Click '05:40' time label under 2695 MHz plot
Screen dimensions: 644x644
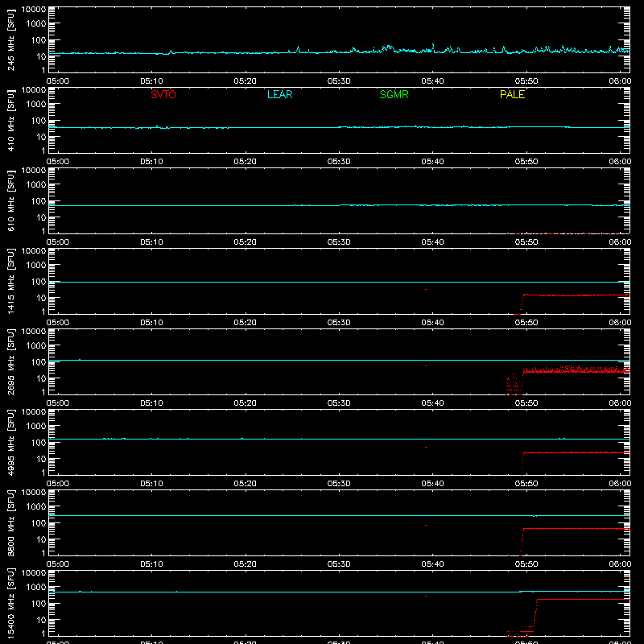click(x=432, y=403)
